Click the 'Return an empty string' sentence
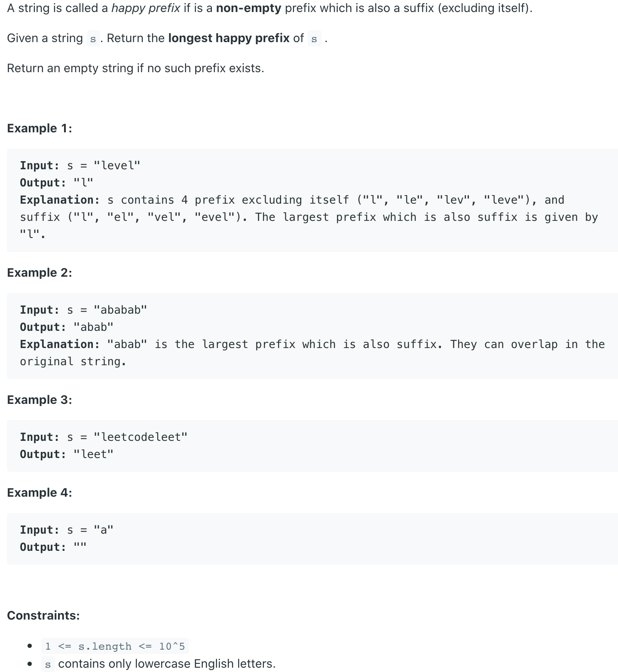The width and height of the screenshot is (618, 672). [135, 68]
